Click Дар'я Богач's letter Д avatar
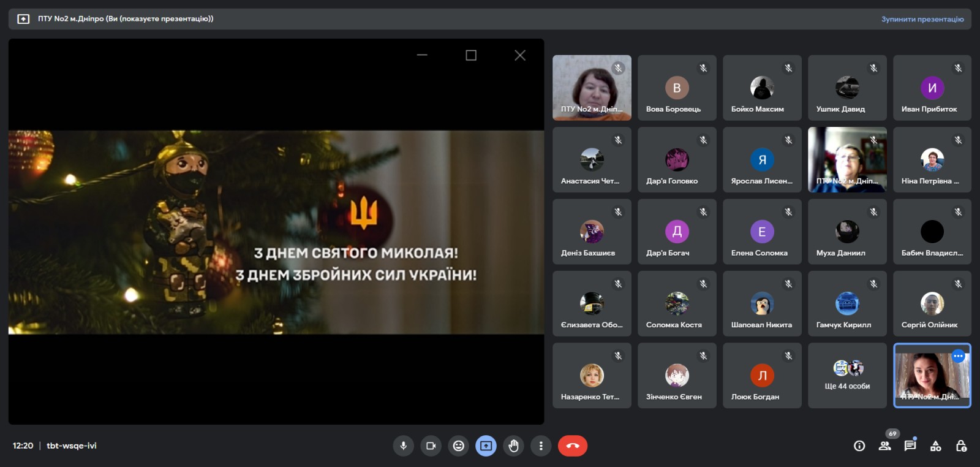980x467 pixels. point(677,232)
